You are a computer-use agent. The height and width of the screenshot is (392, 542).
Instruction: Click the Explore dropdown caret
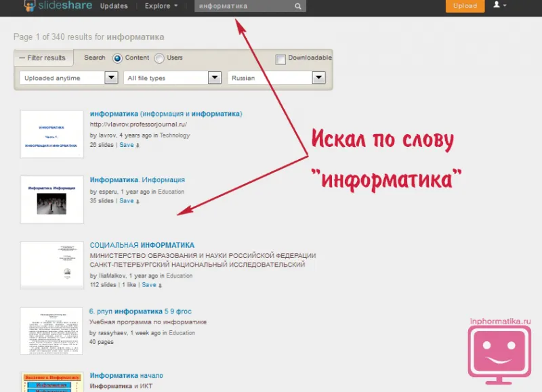[x=176, y=6]
